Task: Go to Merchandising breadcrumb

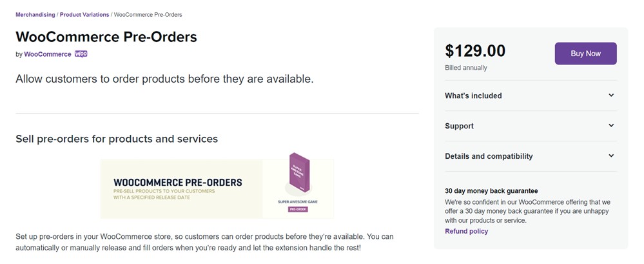Action: click(35, 15)
